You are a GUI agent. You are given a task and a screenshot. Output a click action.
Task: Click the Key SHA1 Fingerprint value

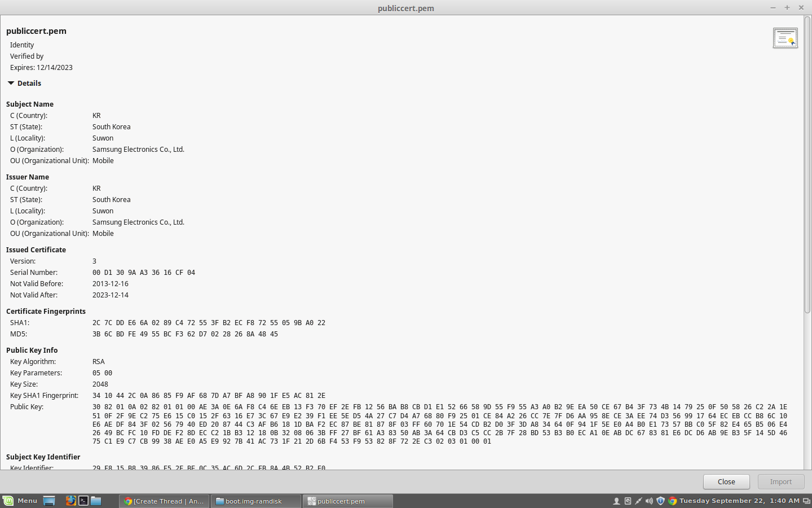point(209,395)
